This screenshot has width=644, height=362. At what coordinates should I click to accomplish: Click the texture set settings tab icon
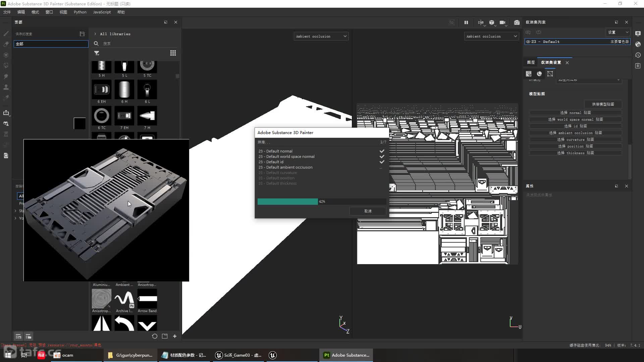(551, 62)
